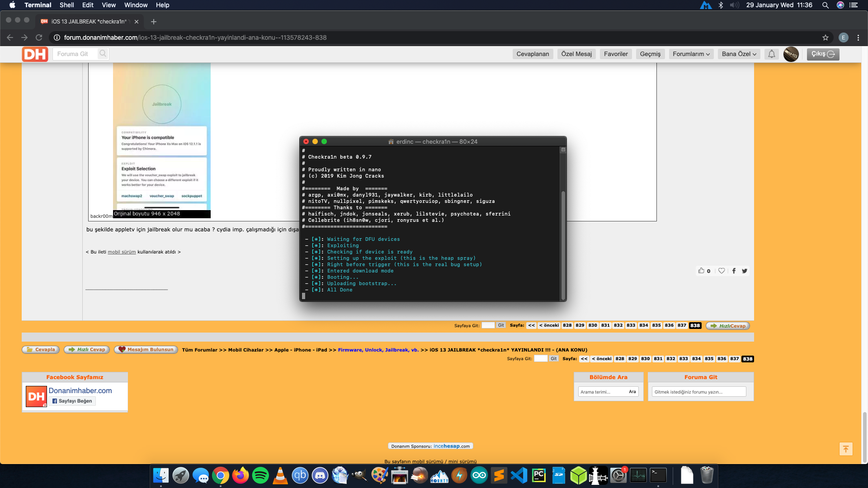The width and height of the screenshot is (868, 488).
Task: Open Terminal Shell menu
Action: point(66,5)
